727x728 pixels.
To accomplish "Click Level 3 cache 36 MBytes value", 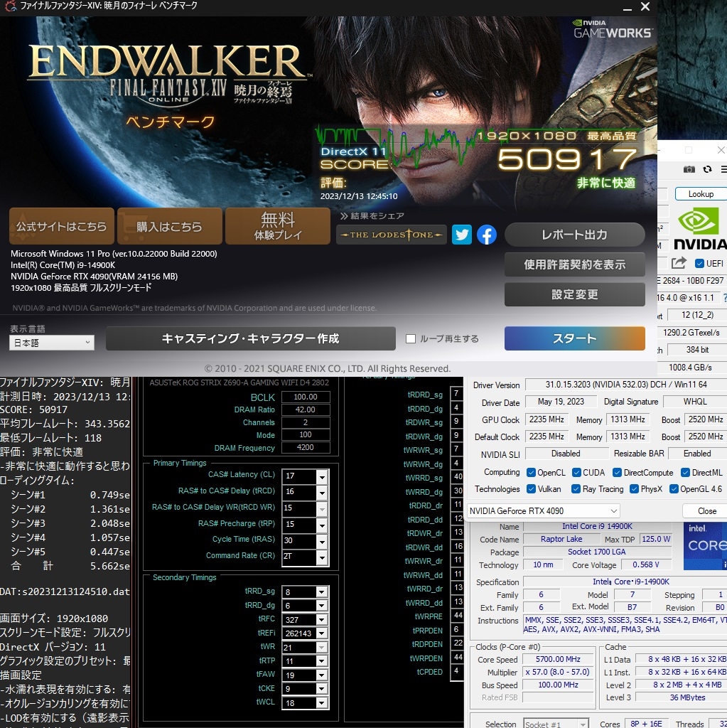I will coord(681,697).
